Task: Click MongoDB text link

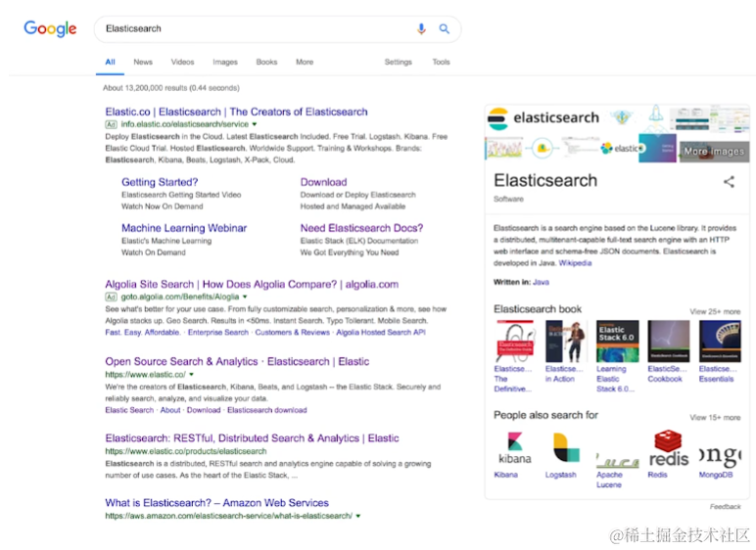Action: [716, 475]
